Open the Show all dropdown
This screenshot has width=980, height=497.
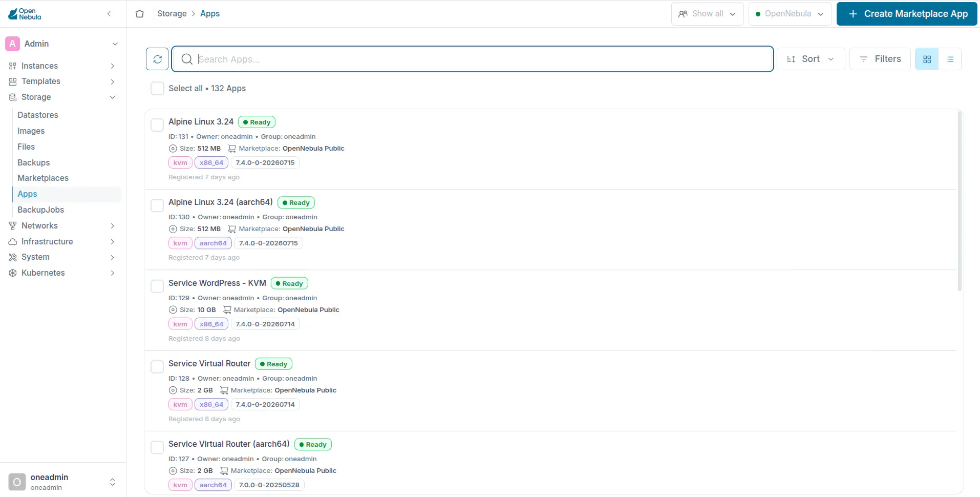click(708, 14)
